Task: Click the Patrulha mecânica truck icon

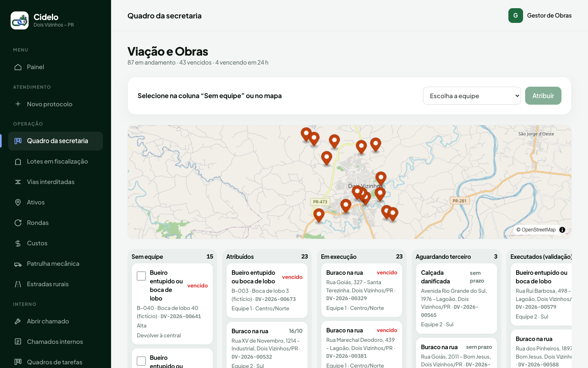Action: (18, 264)
